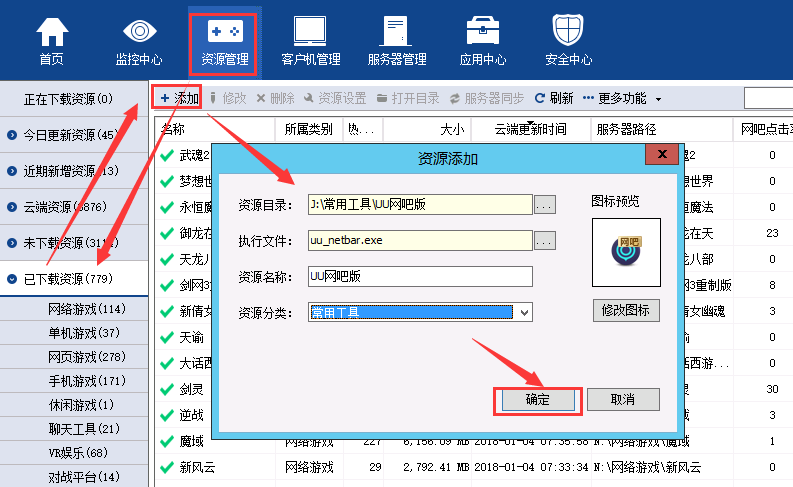Viewport: 793px width, 487px height.
Task: Select 聊天工具 in the sidebar
Action: 86,429
